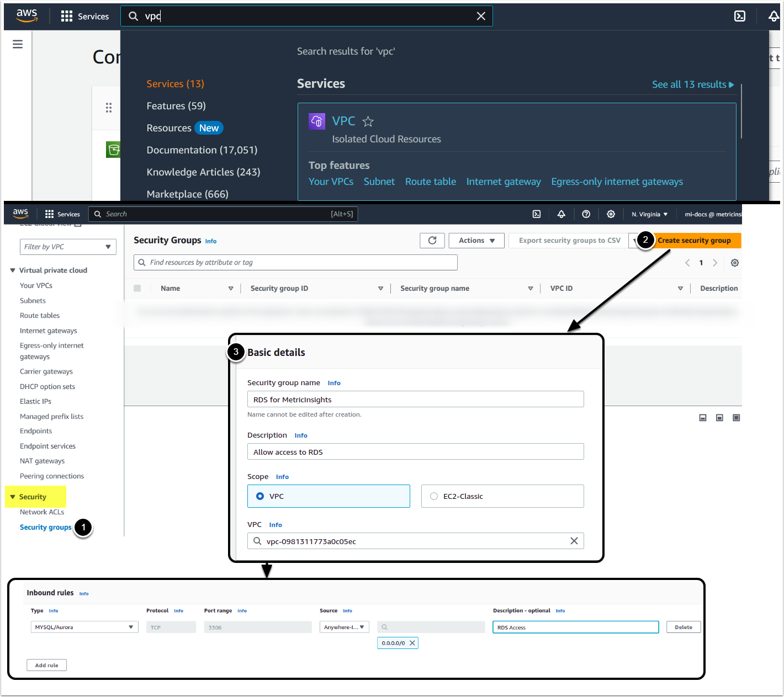Go to the next page of security groups

(715, 263)
